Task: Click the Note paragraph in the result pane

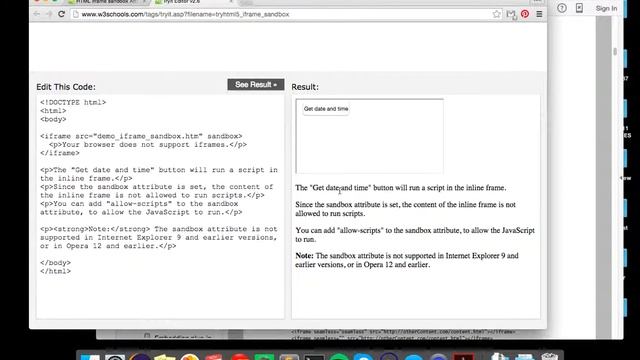Action: (407, 260)
